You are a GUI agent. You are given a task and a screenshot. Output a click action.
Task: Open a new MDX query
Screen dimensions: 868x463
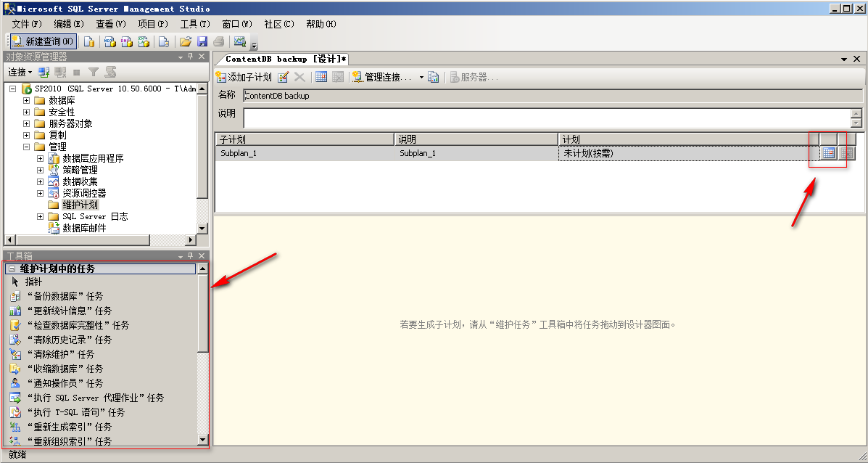click(x=110, y=41)
